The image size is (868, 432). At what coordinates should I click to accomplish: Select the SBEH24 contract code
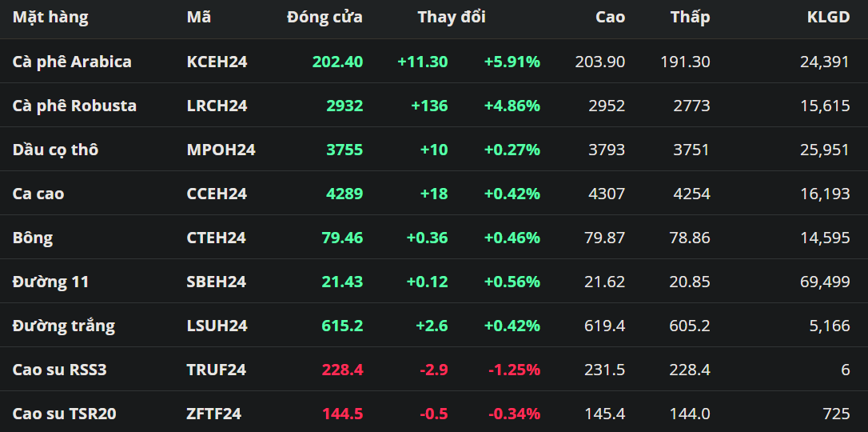click(216, 282)
